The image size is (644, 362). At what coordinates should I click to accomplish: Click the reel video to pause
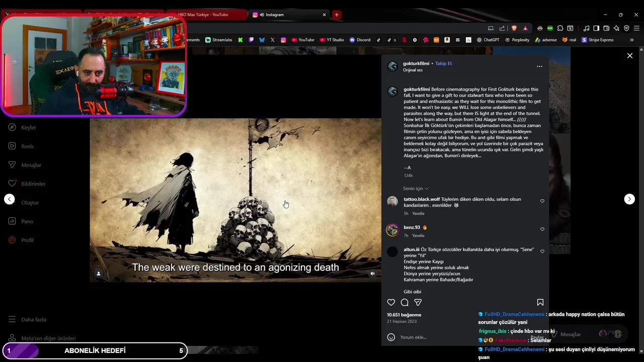click(235, 200)
